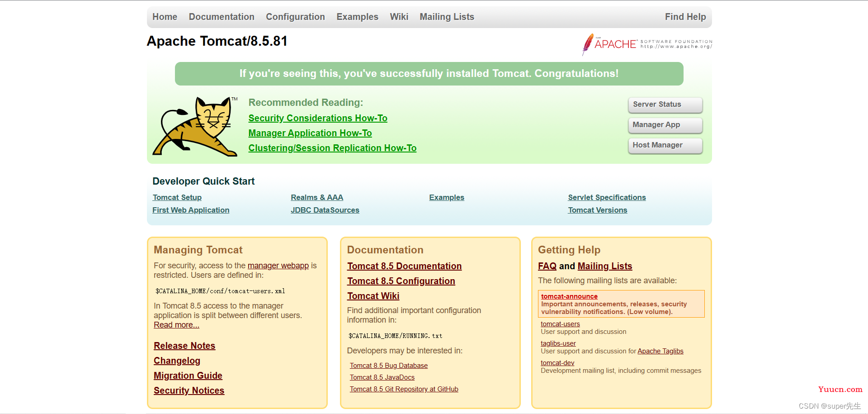This screenshot has width=868, height=414.
Task: Click the Server Status button
Action: (665, 105)
